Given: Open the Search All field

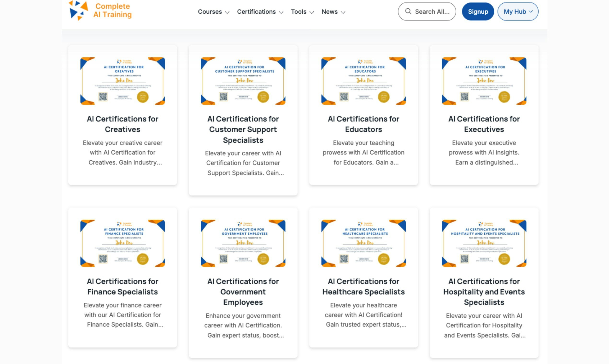Looking at the screenshot, I should click(432, 11).
